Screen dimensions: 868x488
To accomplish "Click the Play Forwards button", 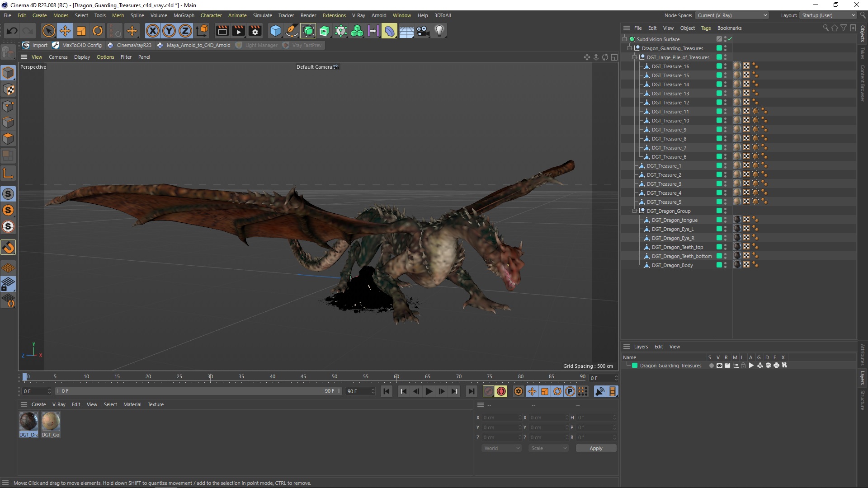I will point(429,391).
